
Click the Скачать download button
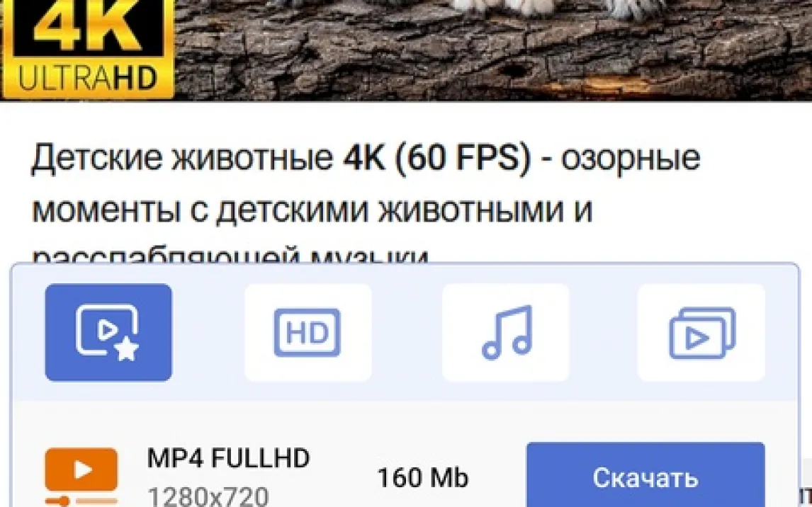pos(645,474)
